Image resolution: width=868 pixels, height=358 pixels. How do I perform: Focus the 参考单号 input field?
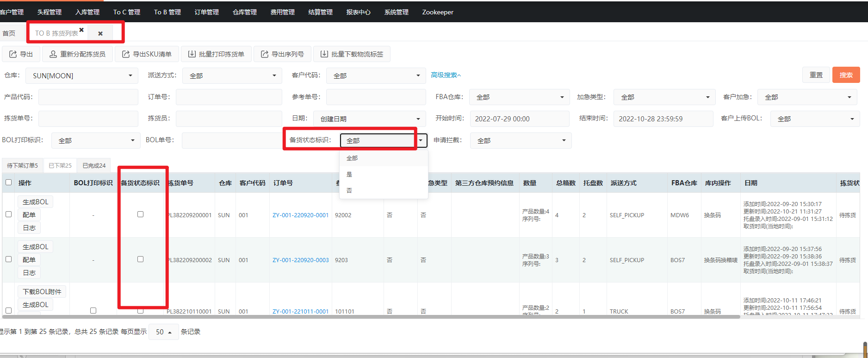376,97
